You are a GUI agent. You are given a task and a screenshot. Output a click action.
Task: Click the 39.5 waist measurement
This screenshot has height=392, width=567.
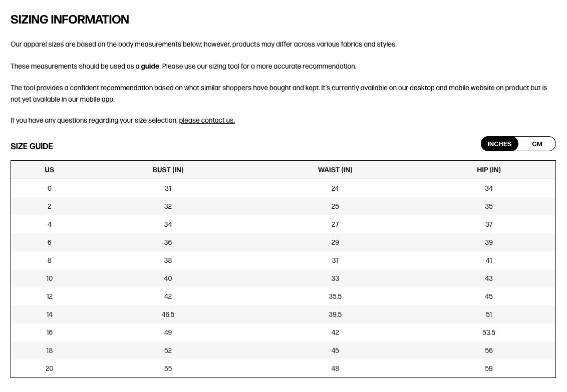(x=335, y=314)
